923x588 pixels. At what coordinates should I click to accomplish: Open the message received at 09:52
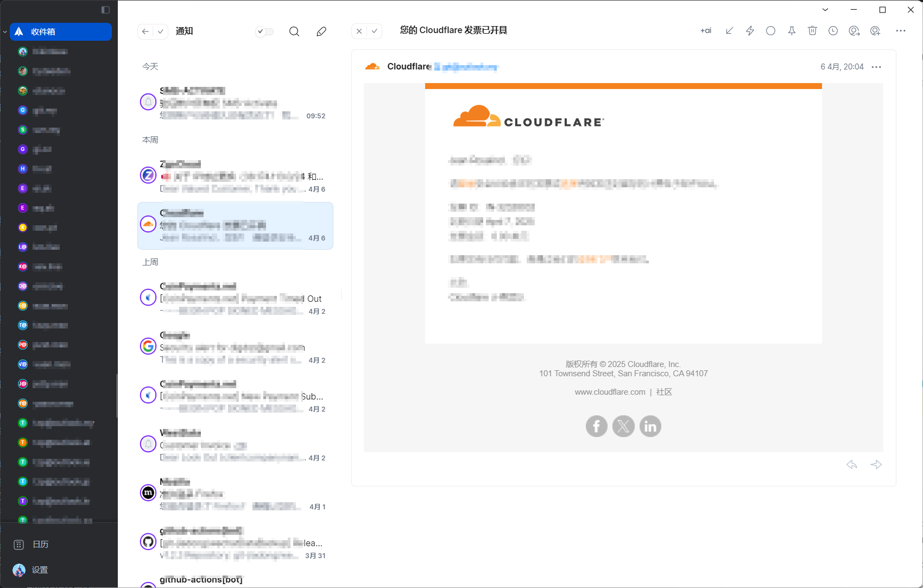click(x=235, y=103)
